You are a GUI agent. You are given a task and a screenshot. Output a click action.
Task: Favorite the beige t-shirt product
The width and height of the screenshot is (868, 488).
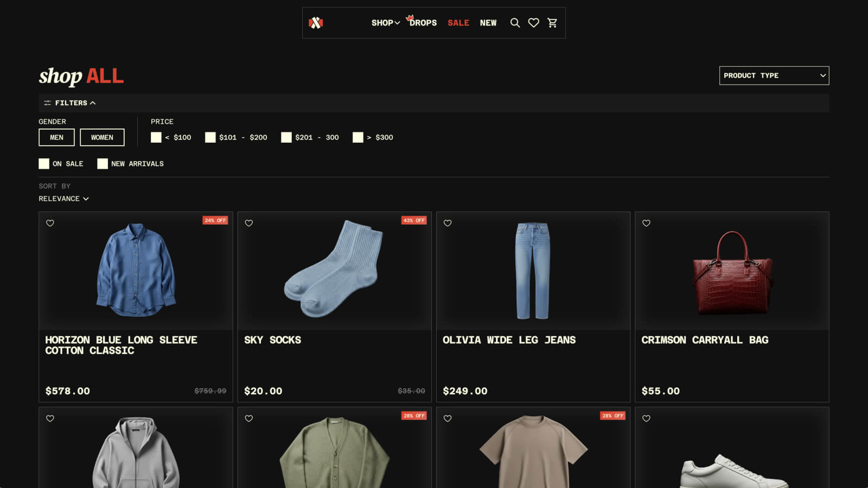[x=448, y=418]
